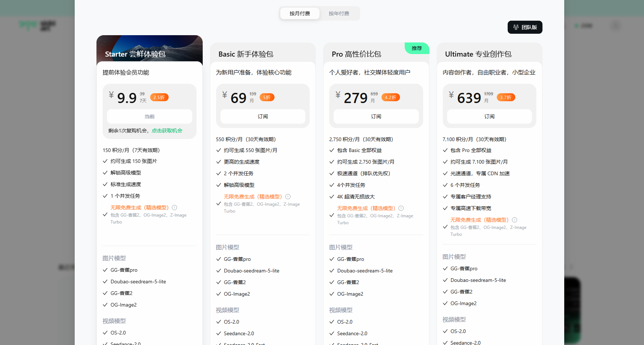The width and height of the screenshot is (644, 345).
Task: Click 剩余1次复购机会 text in Starter card
Action: click(128, 131)
